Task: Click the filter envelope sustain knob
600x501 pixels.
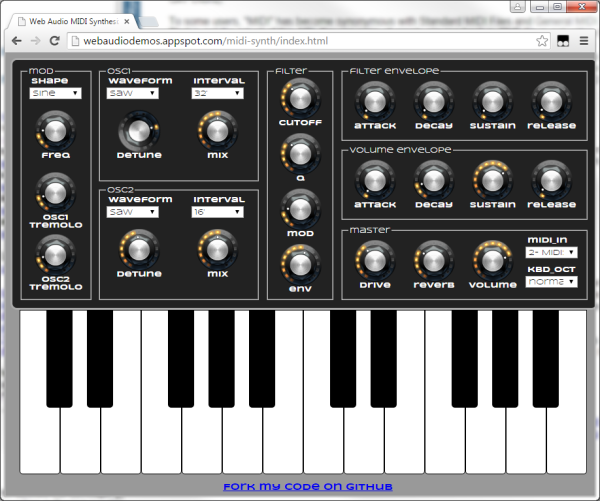Action: coord(492,101)
